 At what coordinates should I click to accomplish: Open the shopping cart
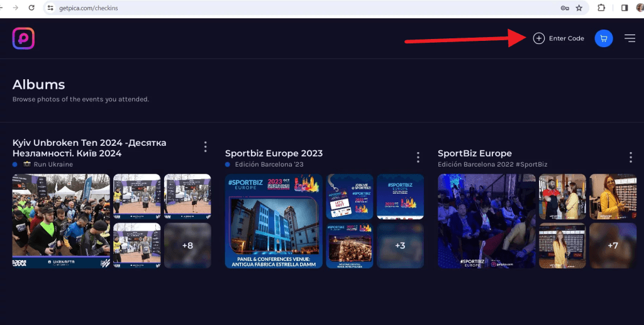(604, 38)
